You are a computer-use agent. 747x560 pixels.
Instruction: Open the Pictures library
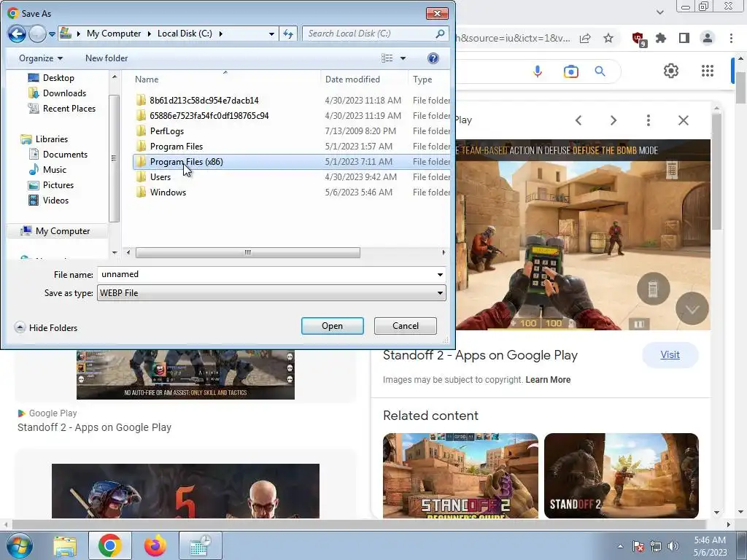pos(58,184)
